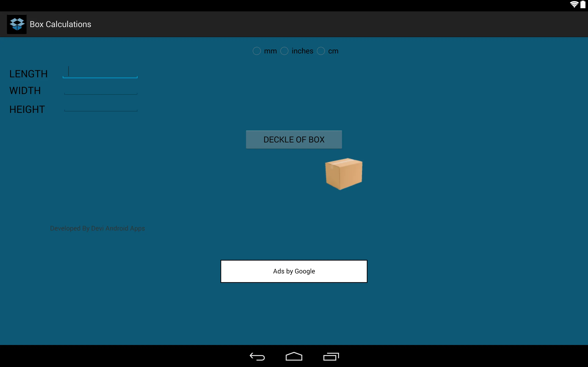Select inches as measurement unit
This screenshot has width=588, height=367.
pyautogui.click(x=284, y=51)
